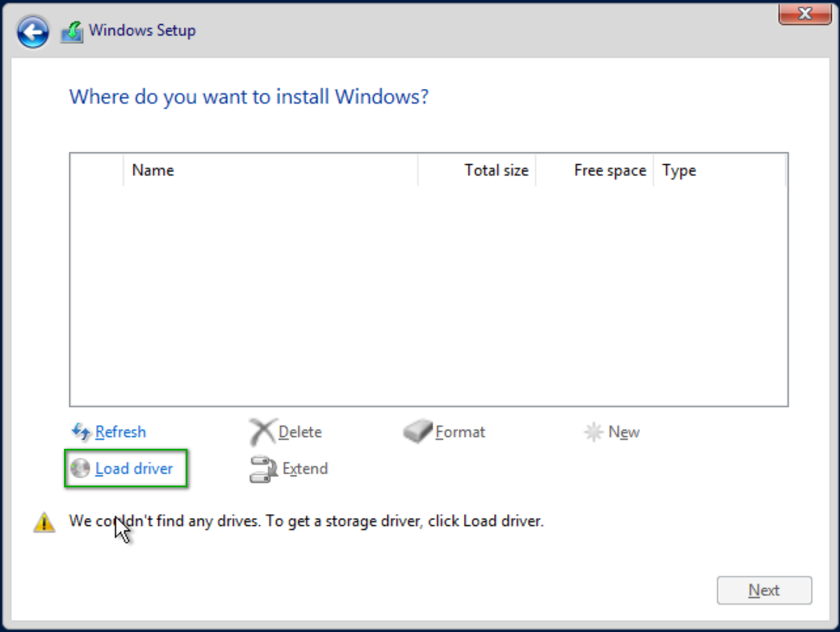This screenshot has height=632, width=840.
Task: Refresh the drive list
Action: pos(120,432)
